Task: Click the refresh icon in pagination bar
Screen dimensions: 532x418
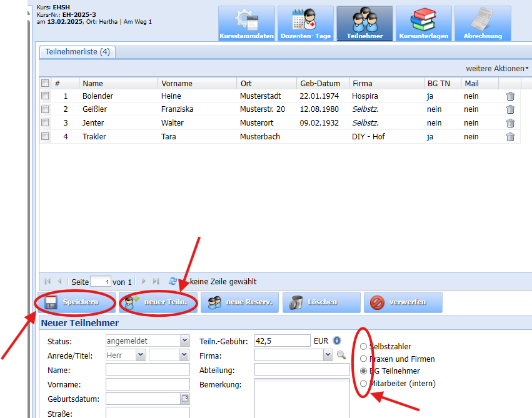Action: coord(173,282)
